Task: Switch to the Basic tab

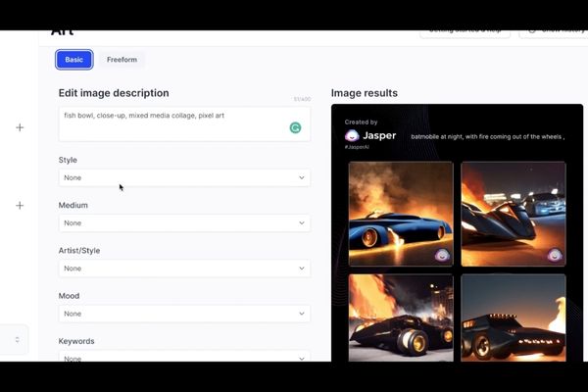Action: coord(73,59)
